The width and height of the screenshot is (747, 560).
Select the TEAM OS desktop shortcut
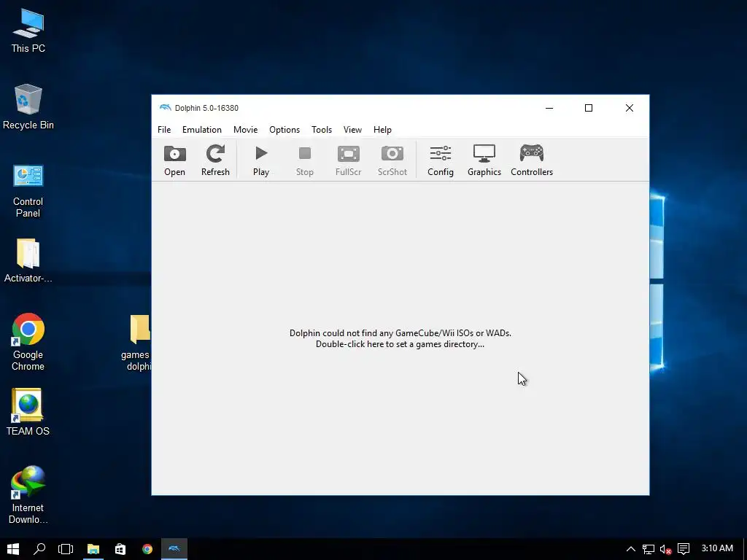tap(28, 413)
